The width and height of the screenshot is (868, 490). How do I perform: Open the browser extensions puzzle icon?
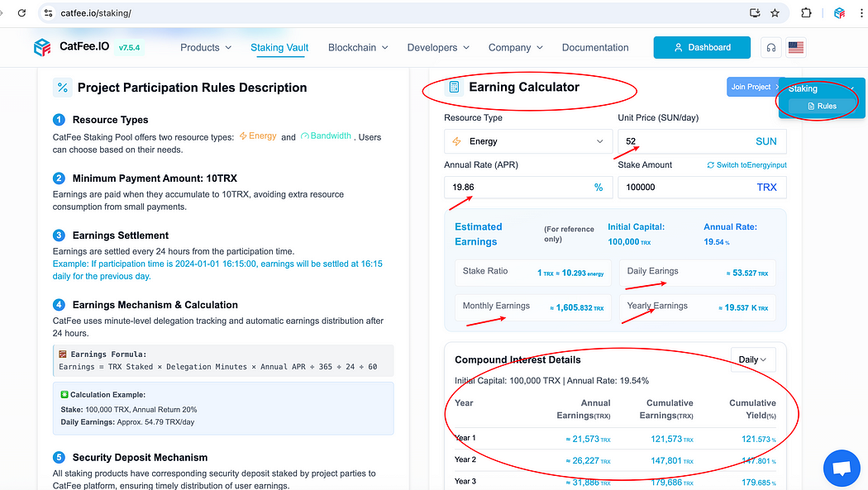click(806, 12)
